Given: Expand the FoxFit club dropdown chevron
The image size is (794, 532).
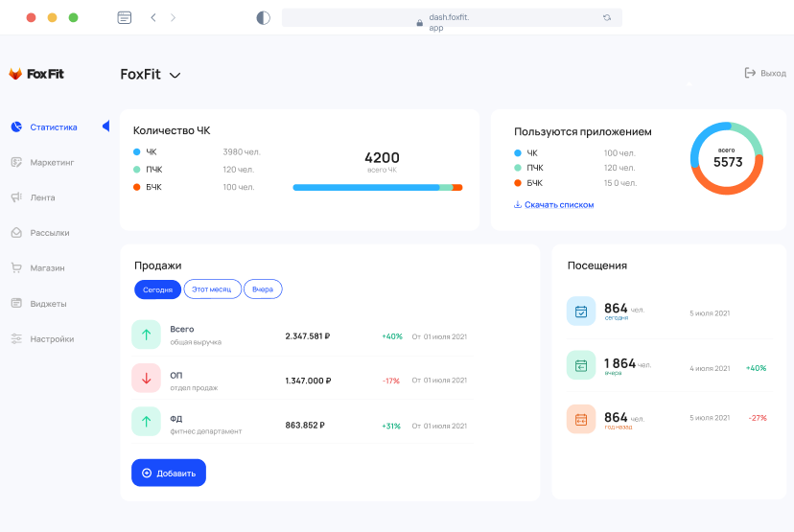Looking at the screenshot, I should click(x=175, y=76).
